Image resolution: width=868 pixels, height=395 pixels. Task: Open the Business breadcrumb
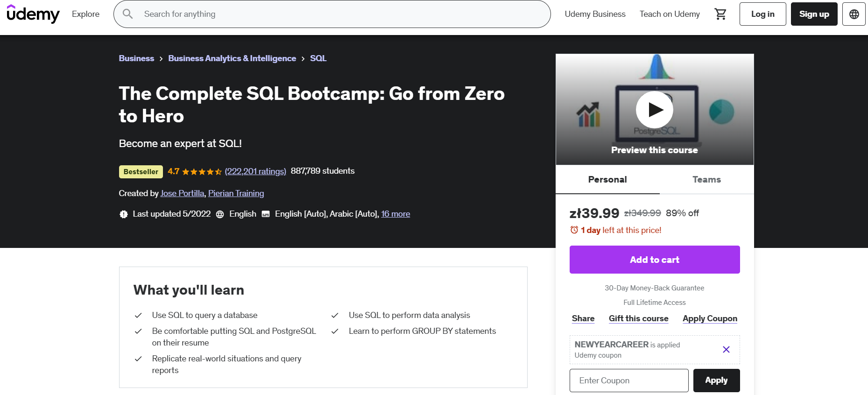tap(136, 58)
